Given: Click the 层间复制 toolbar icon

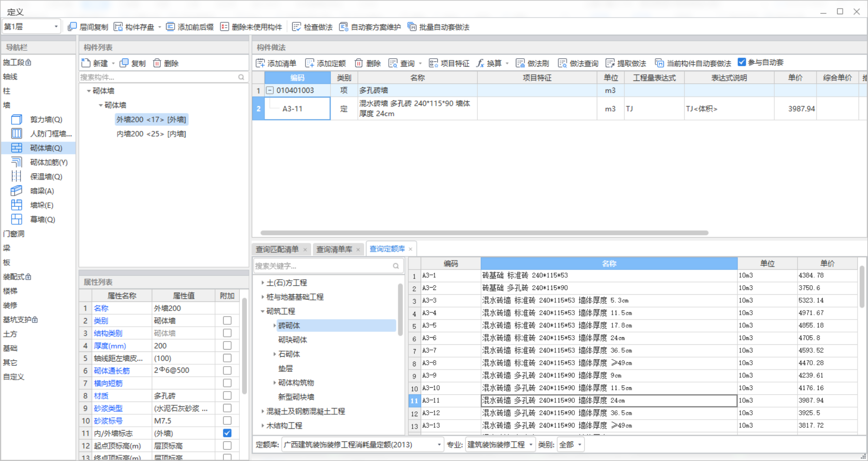Looking at the screenshot, I should pyautogui.click(x=72, y=27).
